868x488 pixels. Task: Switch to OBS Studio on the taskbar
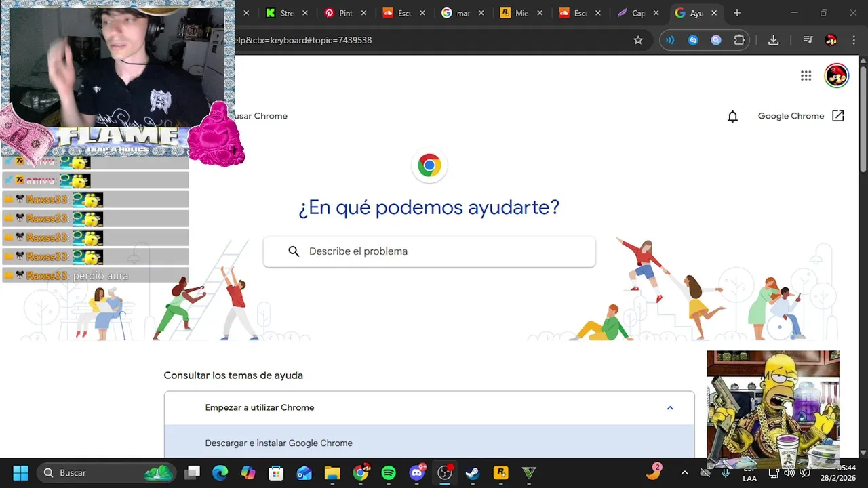pyautogui.click(x=445, y=472)
